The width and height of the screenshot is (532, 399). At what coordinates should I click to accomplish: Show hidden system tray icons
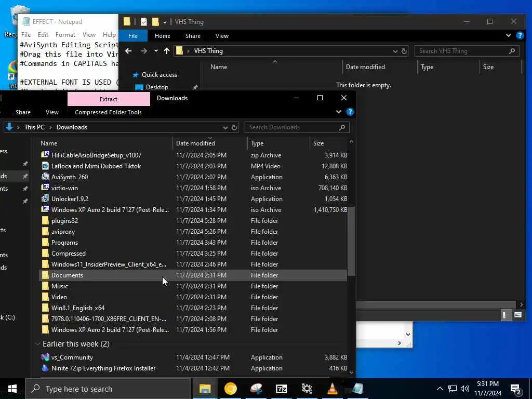coord(440,389)
